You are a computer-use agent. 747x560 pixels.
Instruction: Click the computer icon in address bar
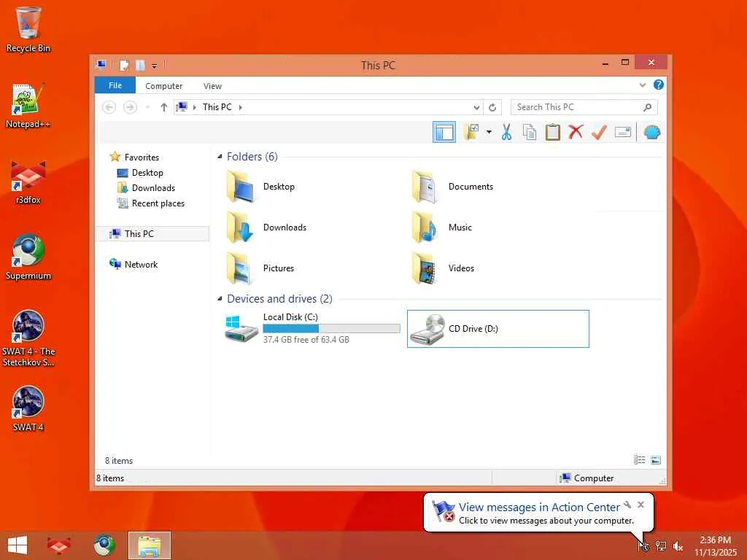click(x=182, y=107)
